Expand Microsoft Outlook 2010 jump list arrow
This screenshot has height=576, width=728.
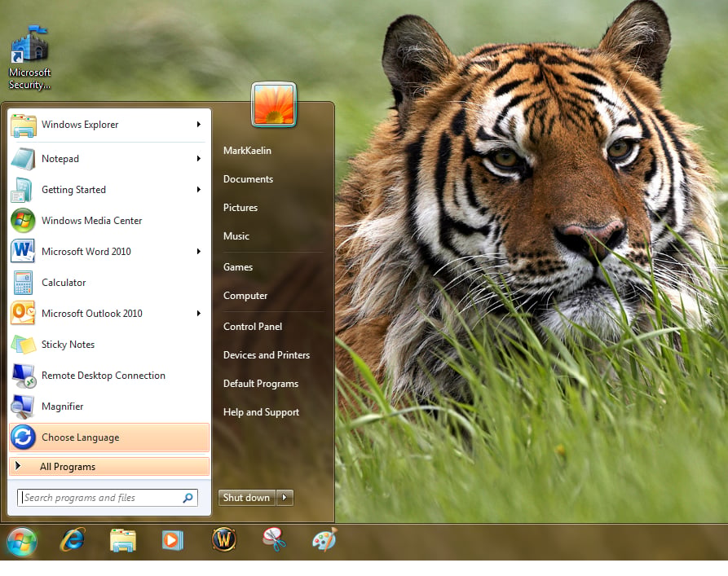coord(199,314)
